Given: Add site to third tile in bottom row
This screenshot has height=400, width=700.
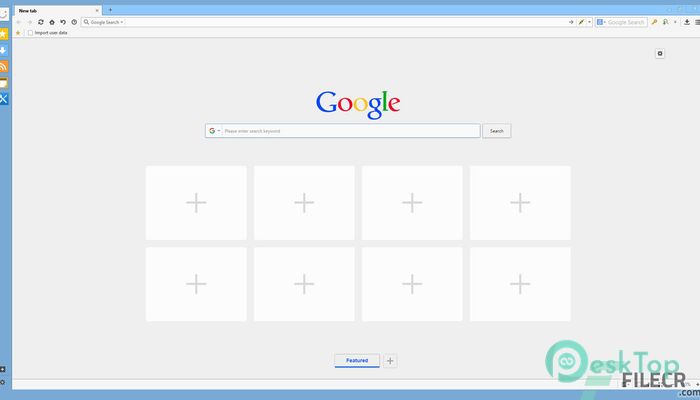Looking at the screenshot, I should [412, 284].
